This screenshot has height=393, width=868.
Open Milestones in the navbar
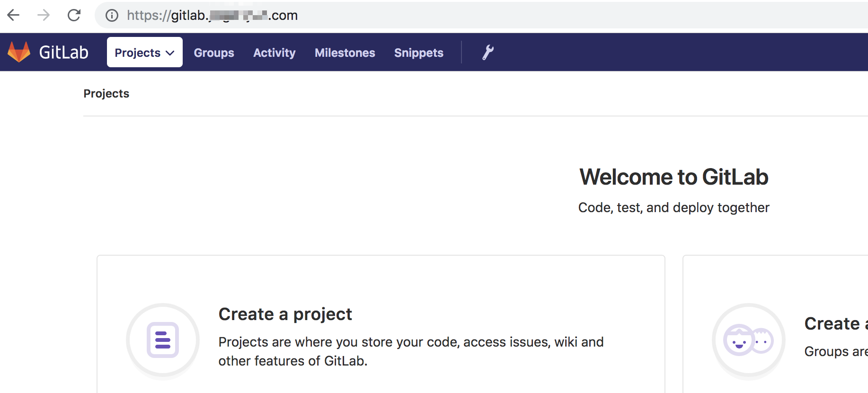[x=345, y=53]
